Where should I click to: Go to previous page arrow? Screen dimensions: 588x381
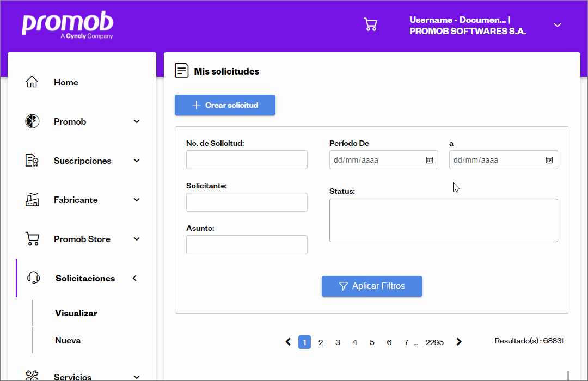[x=288, y=342]
